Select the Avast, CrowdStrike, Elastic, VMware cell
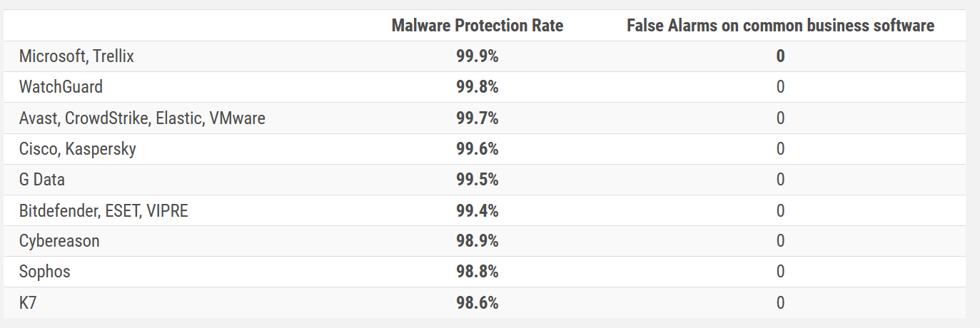 pos(142,118)
